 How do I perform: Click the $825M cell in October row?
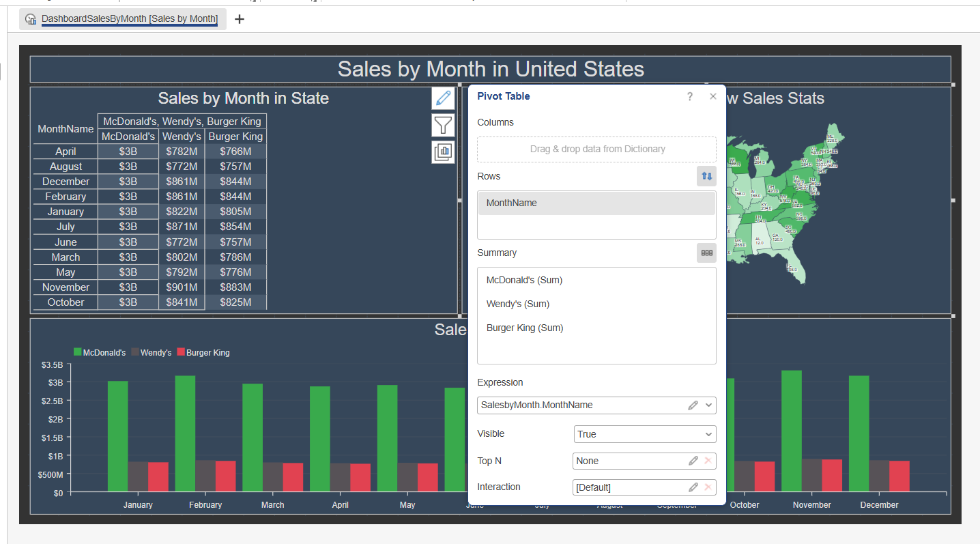(x=235, y=302)
